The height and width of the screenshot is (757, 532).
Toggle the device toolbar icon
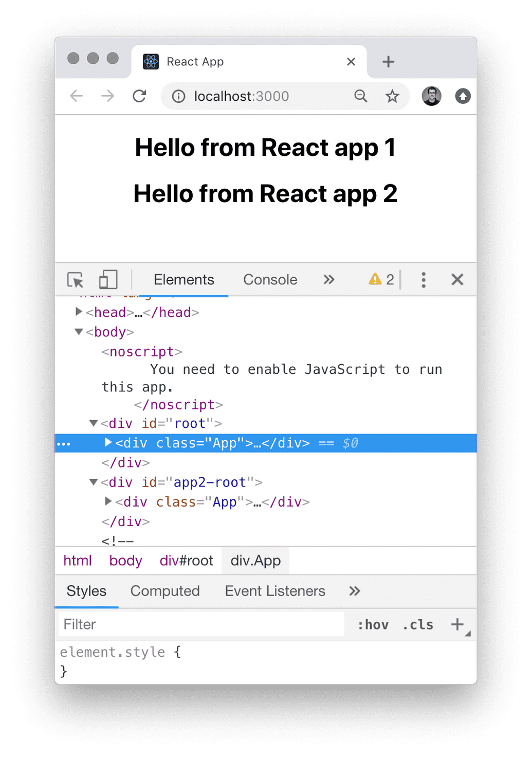click(108, 280)
